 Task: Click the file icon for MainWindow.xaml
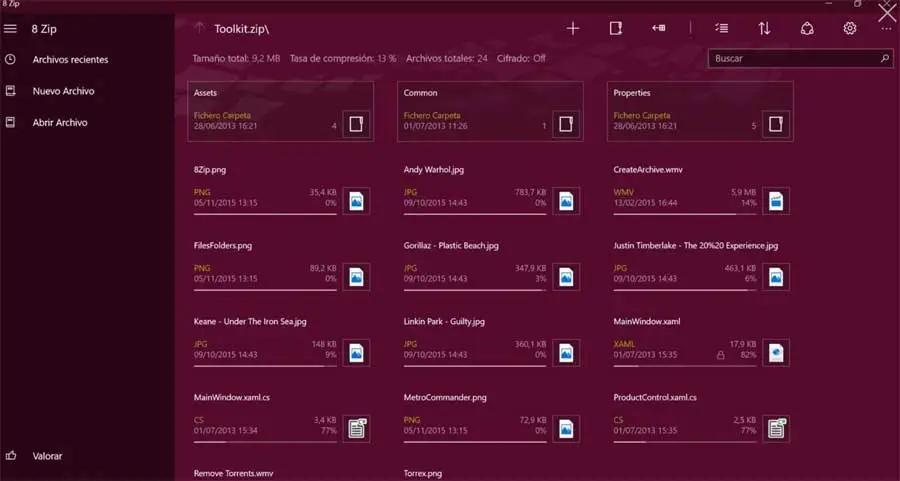[776, 352]
